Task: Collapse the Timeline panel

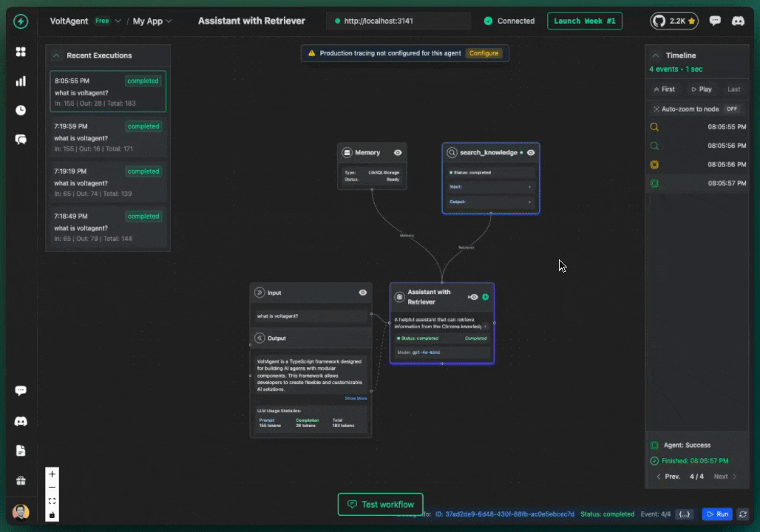Action: [655, 55]
